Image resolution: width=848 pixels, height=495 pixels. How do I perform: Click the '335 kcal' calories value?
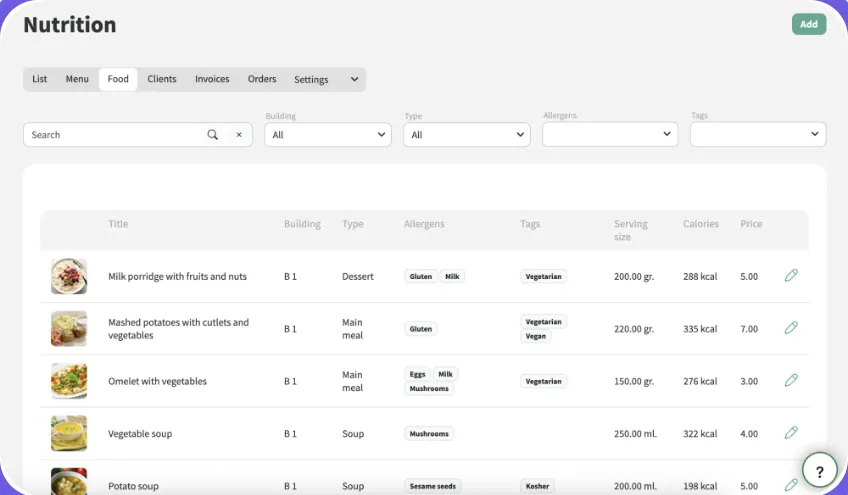tap(700, 329)
